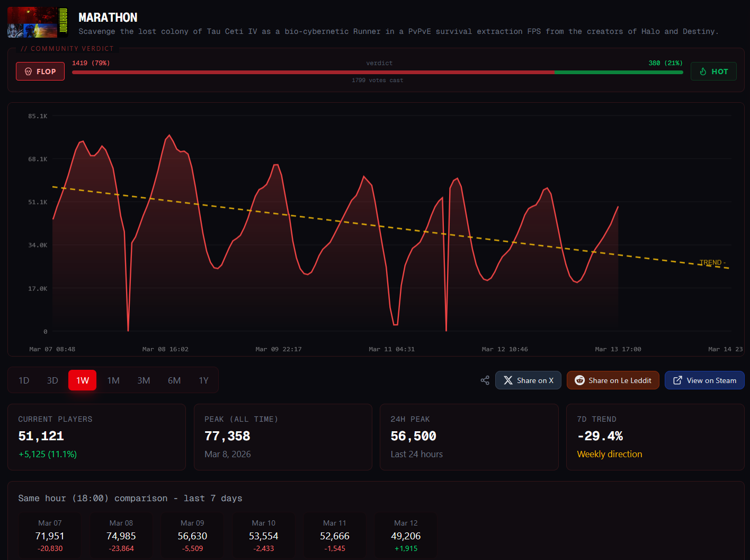Click the 'Weekly direction' label
Screen dimensions: 750x560
610,454
